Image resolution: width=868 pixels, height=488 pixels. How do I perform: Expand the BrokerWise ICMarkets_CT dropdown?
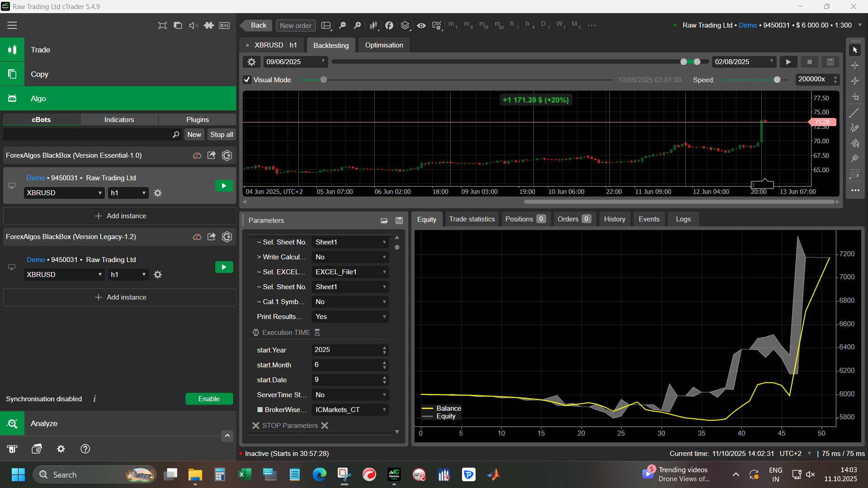click(x=350, y=410)
